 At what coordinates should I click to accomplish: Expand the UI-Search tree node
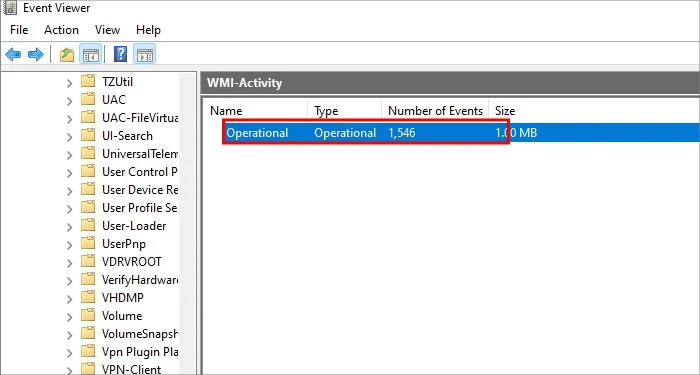point(69,137)
